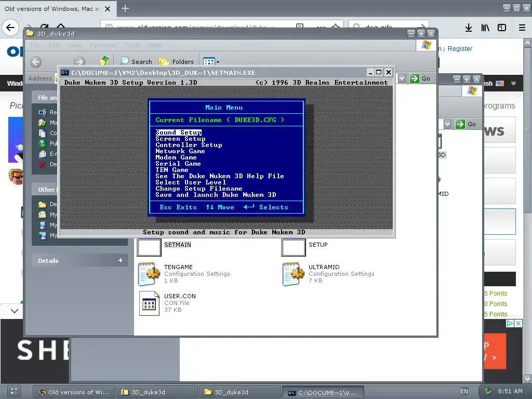Viewport: 532px width, 399px height.
Task: Switch to Old versions of Wi... taskbar item
Action: (74, 392)
